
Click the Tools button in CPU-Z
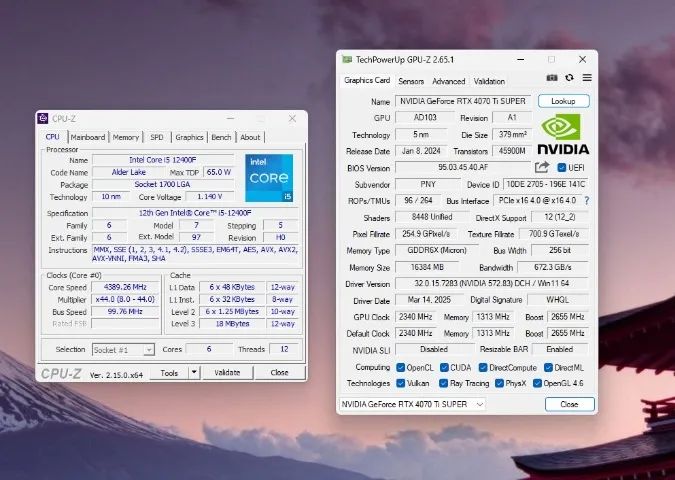coord(169,373)
